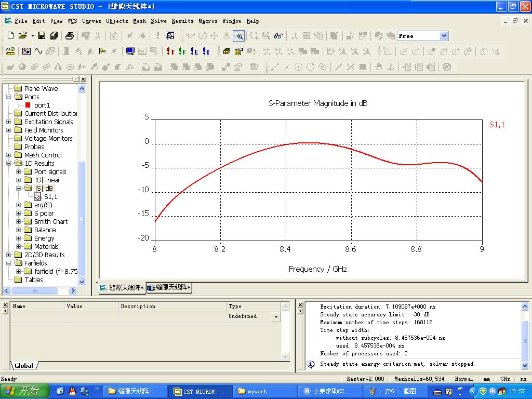Screen dimensions: 532x399
Task: Click the Frequency range sine-wave icon
Action: pyautogui.click(x=38, y=51)
